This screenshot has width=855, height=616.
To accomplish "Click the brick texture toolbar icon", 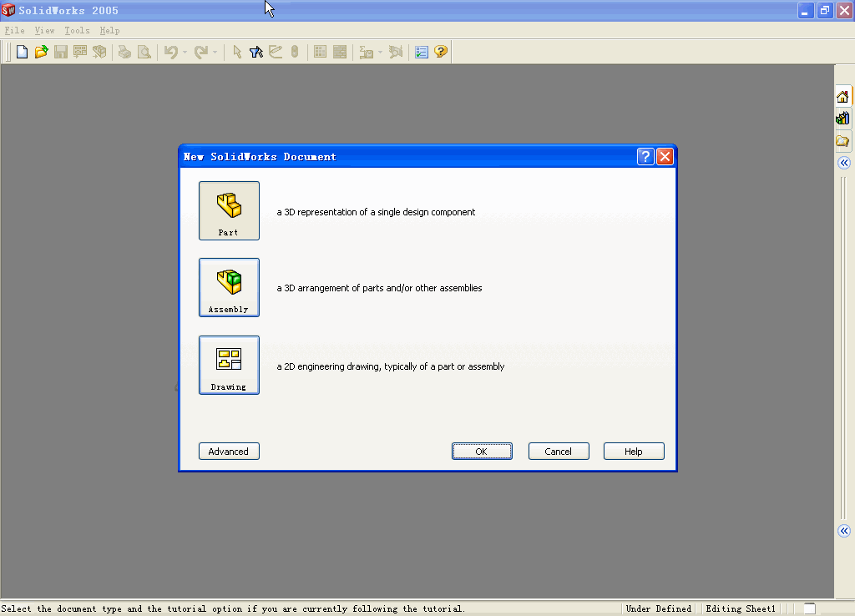I will point(340,52).
